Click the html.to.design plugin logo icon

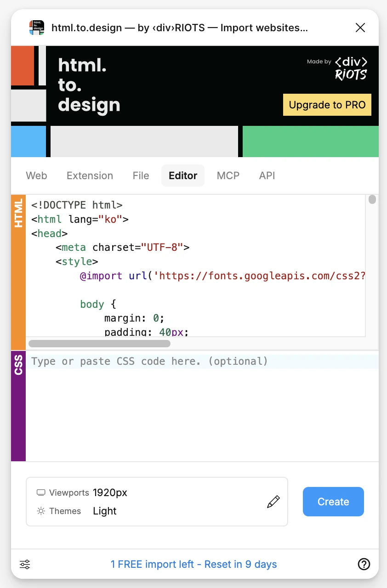click(x=37, y=28)
